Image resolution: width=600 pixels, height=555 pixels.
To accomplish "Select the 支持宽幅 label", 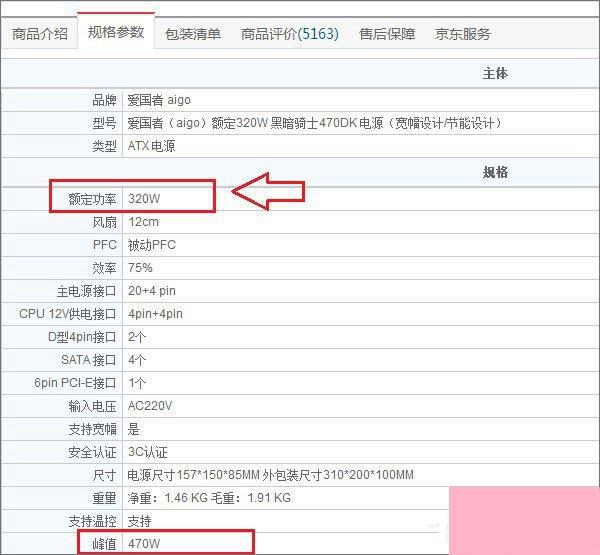I will [x=92, y=429].
